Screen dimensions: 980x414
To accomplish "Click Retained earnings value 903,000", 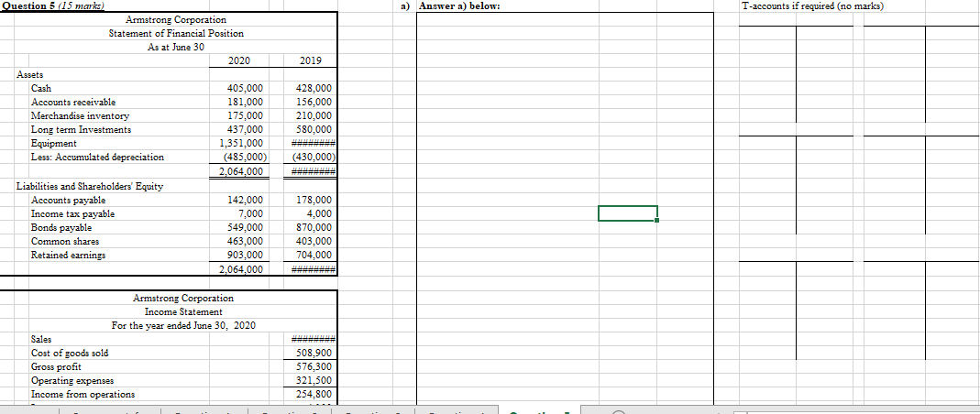I will [x=246, y=256].
